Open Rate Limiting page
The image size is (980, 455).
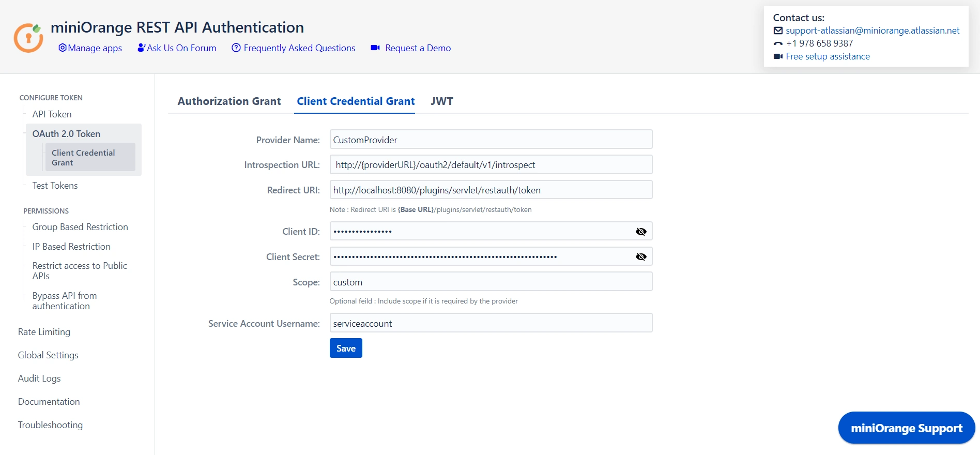pos(44,332)
